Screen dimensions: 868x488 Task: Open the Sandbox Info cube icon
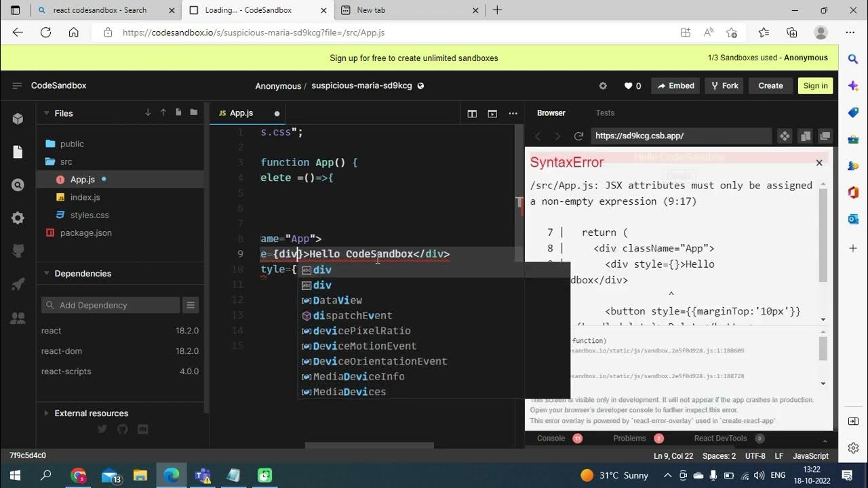18,119
